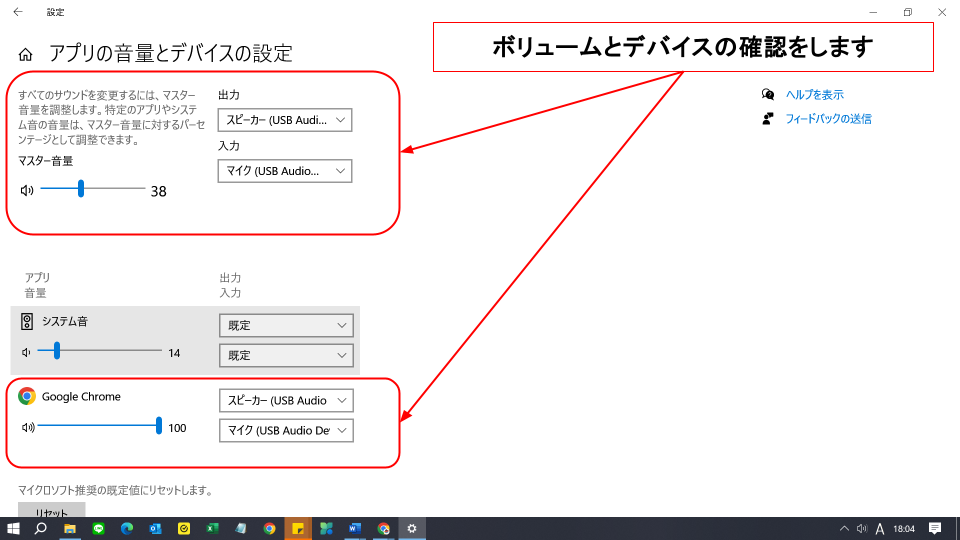
Task: Mute システム音 using its speaker icon
Action: tap(27, 352)
